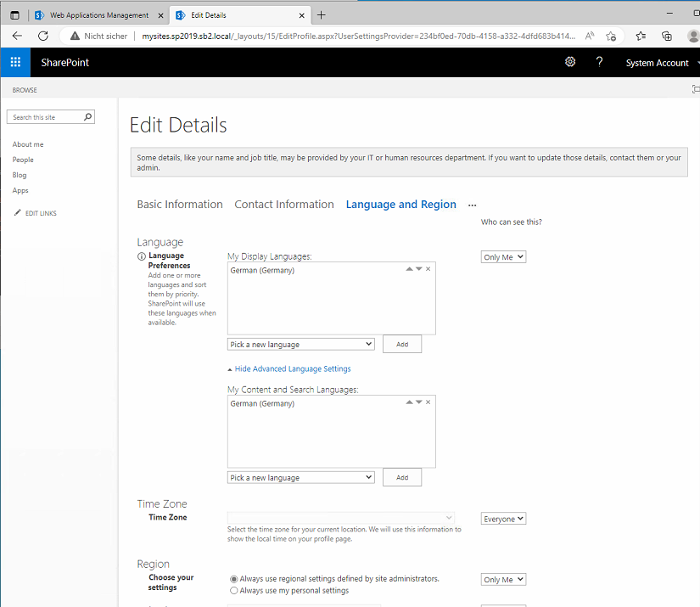Open the SharePoint app launcher waffle icon
This screenshot has height=607, width=700.
15,62
